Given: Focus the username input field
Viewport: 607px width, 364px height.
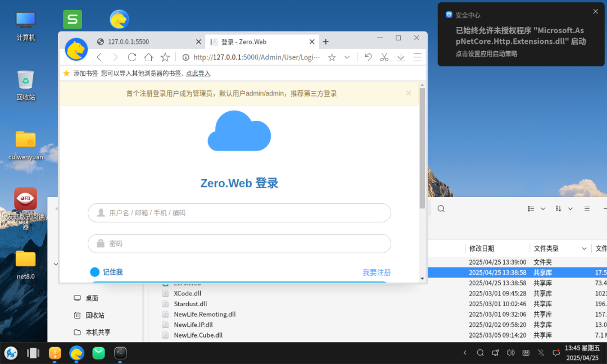Looking at the screenshot, I should coord(239,213).
